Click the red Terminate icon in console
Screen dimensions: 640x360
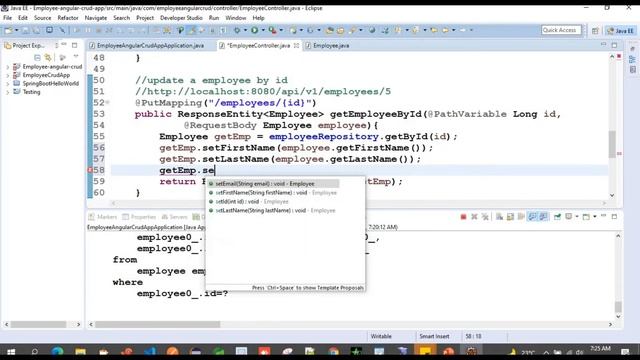pos(463,217)
